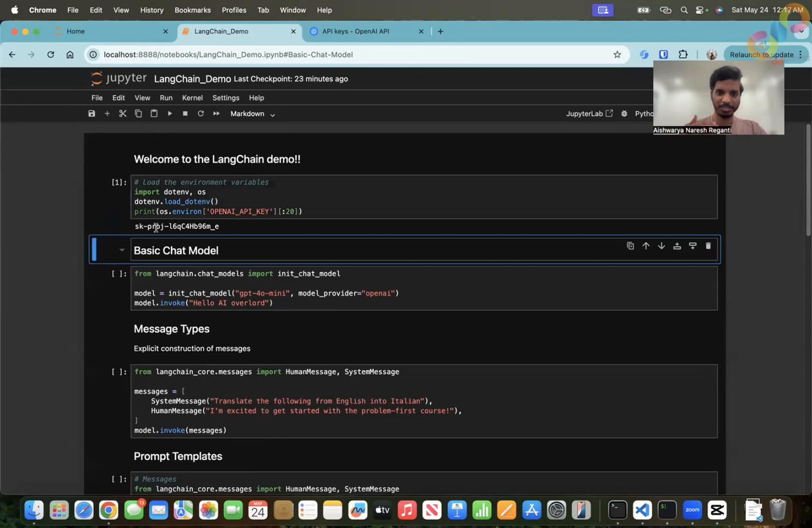This screenshot has width=812, height=528.
Task: Click the Welcome to the LangChain demo heading
Action: click(217, 159)
